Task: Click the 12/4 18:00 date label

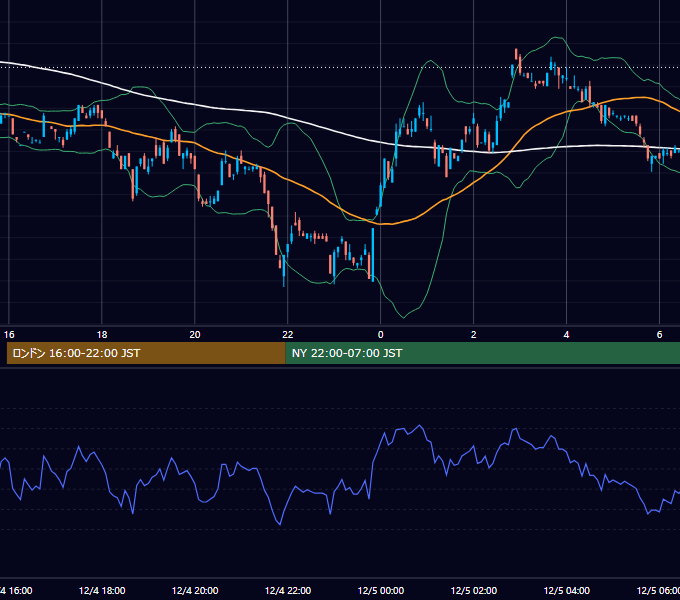Action: click(x=102, y=590)
